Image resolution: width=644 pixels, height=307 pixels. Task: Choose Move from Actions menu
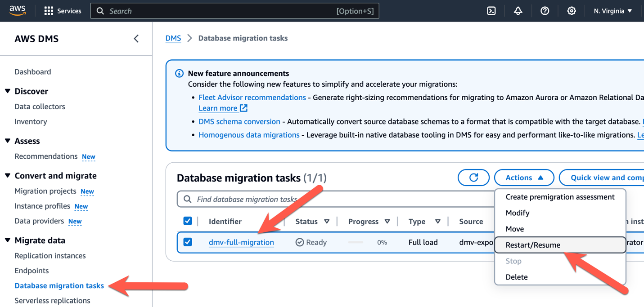560,229
